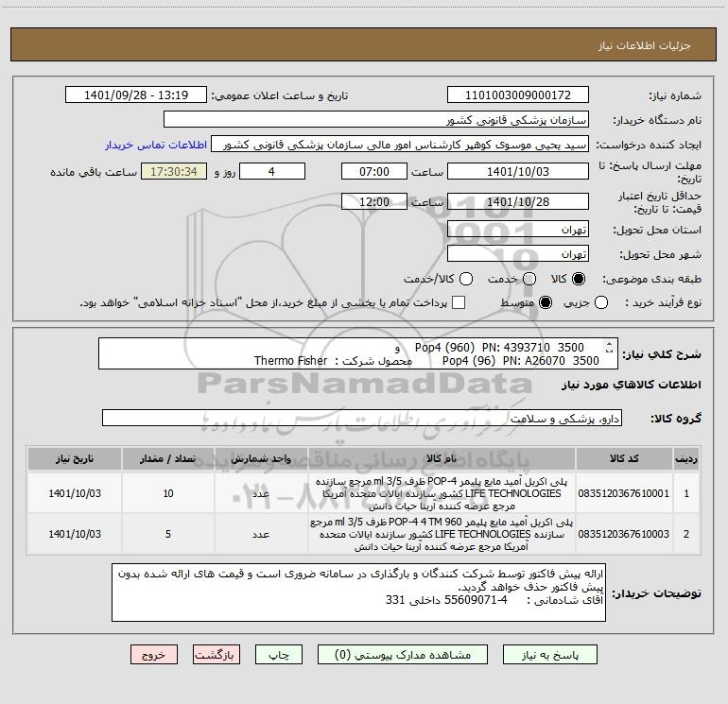The height and width of the screenshot is (704, 728).
Task: Click the کد کالا column header
Action: [x=624, y=459]
